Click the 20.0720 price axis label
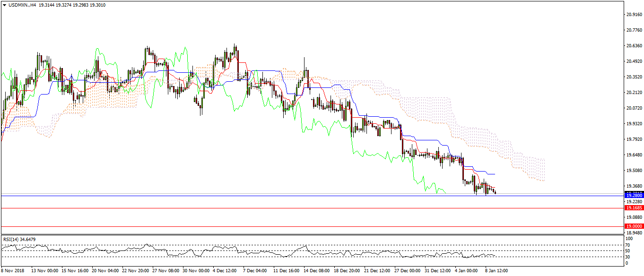This screenshot has height=276, width=644. coord(633,108)
